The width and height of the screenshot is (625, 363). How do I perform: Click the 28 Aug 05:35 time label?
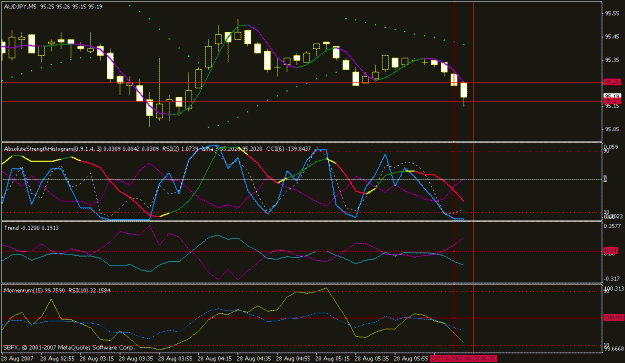tap(372, 359)
